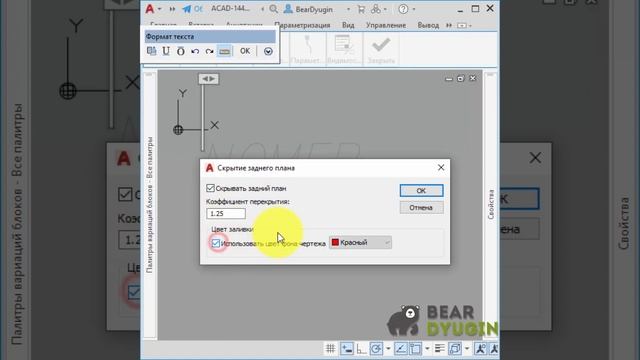Open the shopping cart App Store icon

tap(361, 9)
